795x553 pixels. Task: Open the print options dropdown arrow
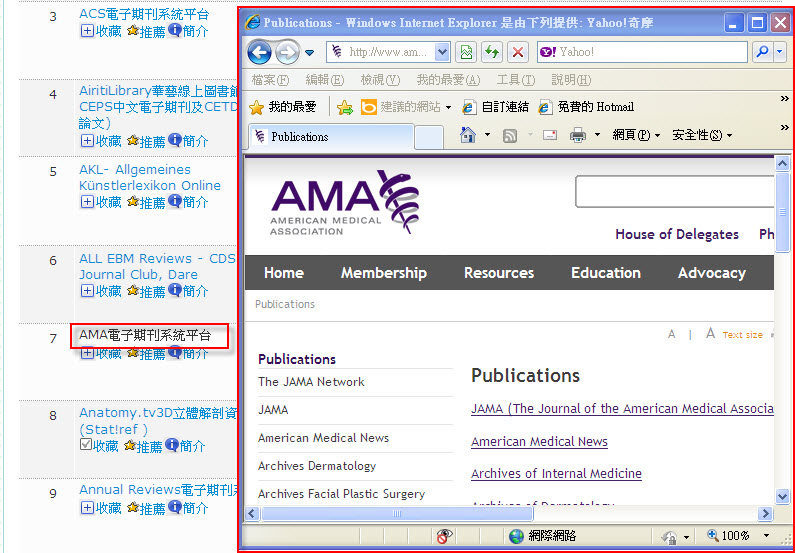[x=597, y=135]
